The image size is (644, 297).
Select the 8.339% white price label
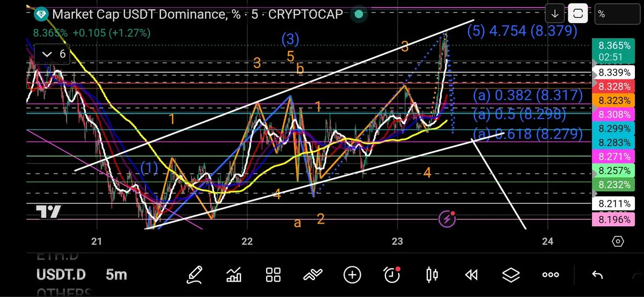click(614, 72)
